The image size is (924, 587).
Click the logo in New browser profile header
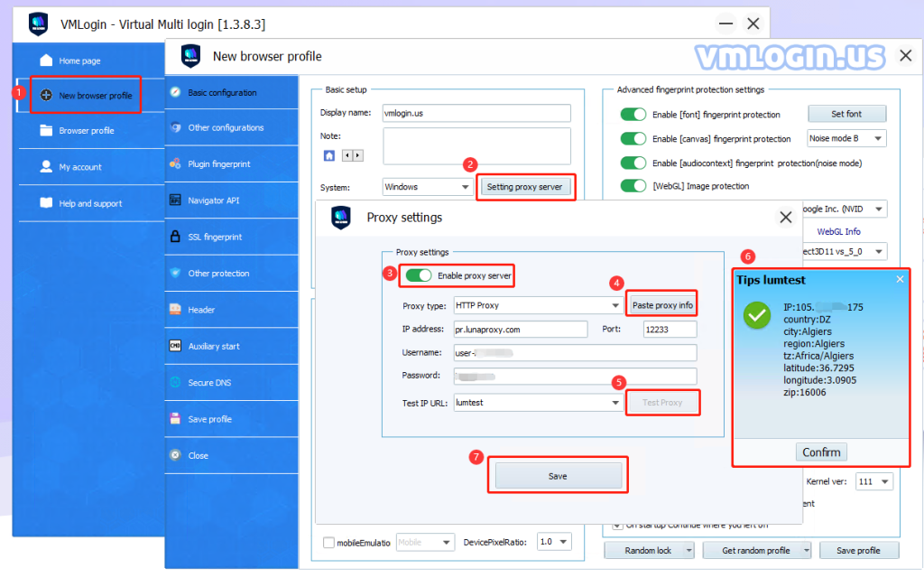(191, 56)
